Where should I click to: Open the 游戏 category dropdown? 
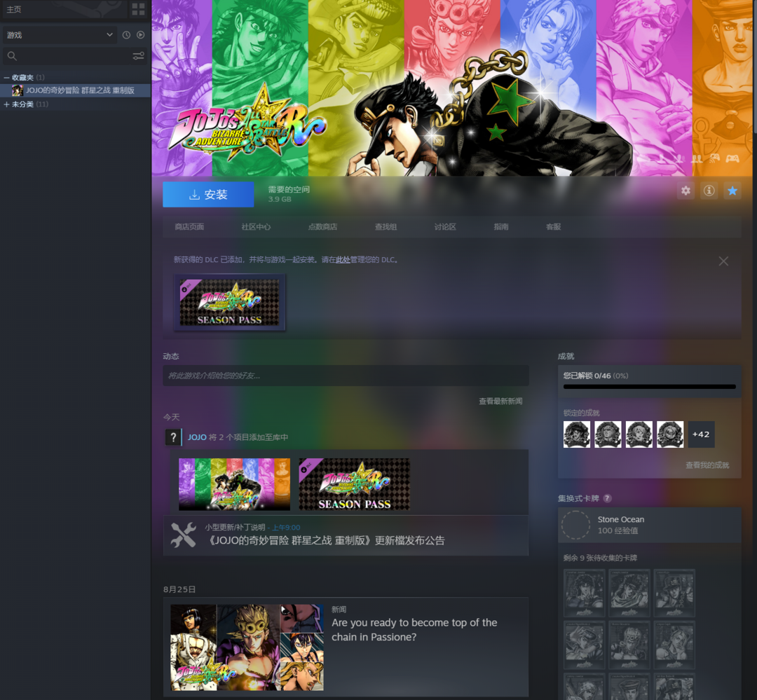click(x=60, y=35)
